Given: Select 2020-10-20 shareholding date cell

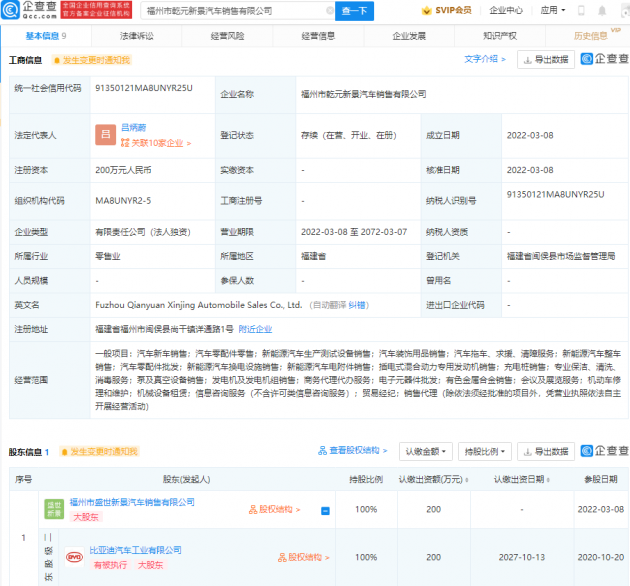Looking at the screenshot, I should click(x=601, y=557).
